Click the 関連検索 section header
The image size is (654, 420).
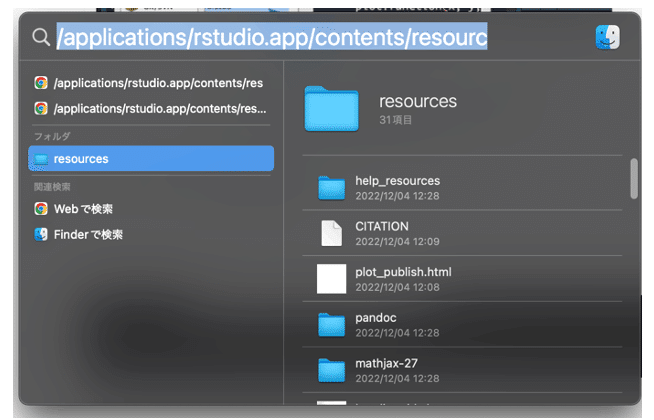(52, 187)
